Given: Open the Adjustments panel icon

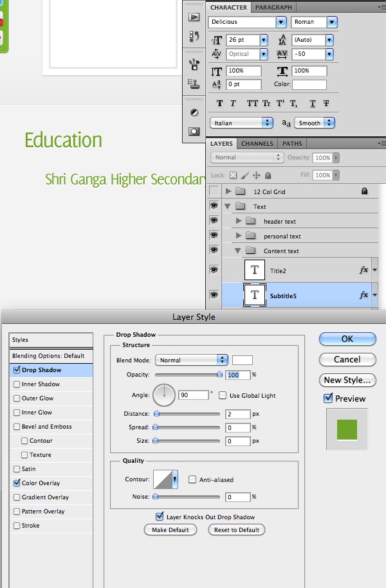Looking at the screenshot, I should pos(194,112).
